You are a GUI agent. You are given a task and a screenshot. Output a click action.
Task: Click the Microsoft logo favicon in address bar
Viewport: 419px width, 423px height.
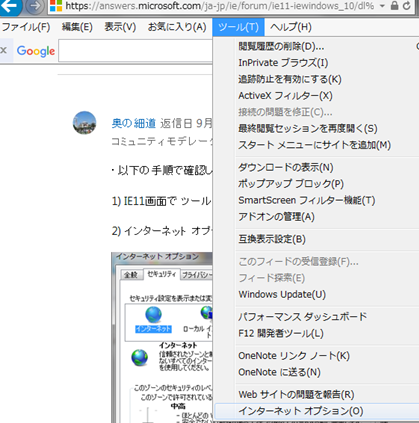(x=56, y=6)
